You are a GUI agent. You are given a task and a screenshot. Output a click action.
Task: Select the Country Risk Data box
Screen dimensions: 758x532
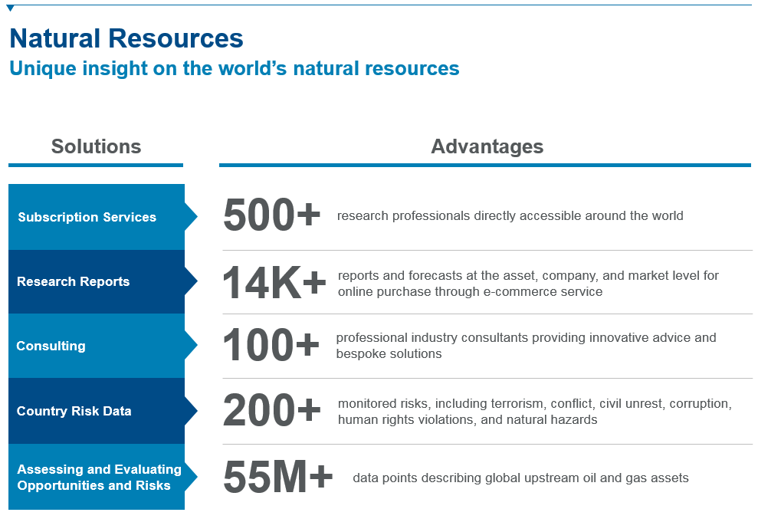[x=97, y=411]
